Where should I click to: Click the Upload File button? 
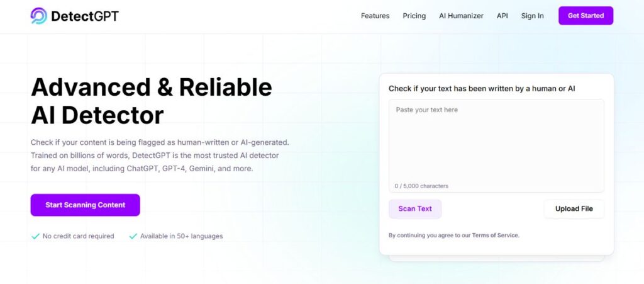pyautogui.click(x=574, y=209)
